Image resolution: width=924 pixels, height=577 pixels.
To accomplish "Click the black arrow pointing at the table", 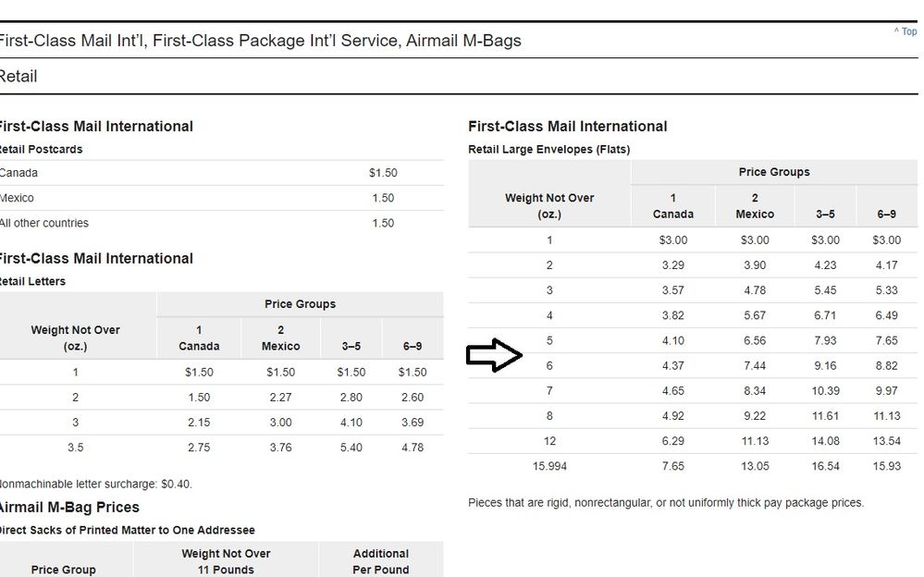I will (495, 355).
